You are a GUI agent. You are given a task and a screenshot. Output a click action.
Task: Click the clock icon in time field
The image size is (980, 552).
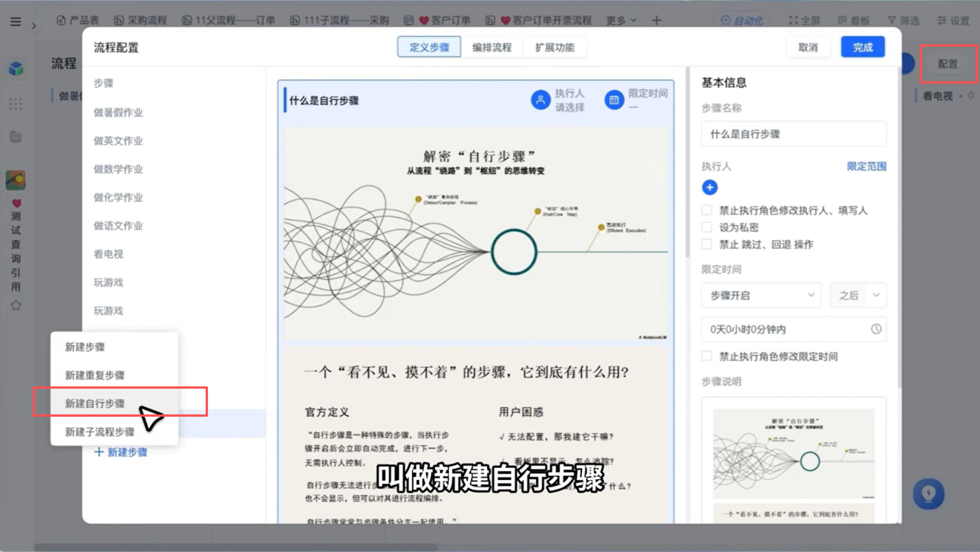[x=876, y=329]
